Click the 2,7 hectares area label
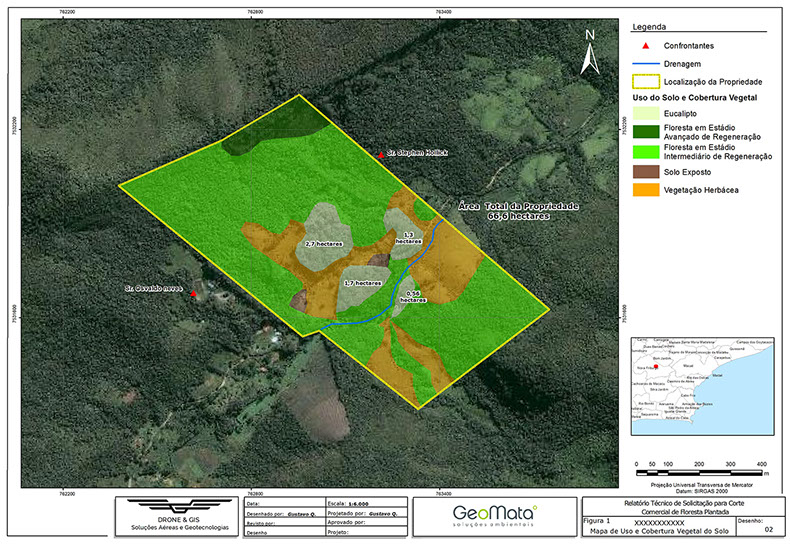The image size is (790, 559). pyautogui.click(x=324, y=244)
